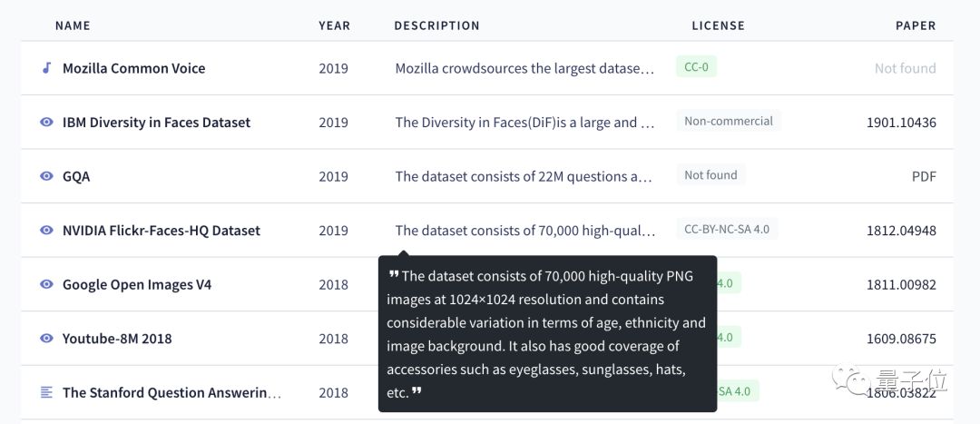Click the Description column header
Screen dimensions: 980x424
436,25
